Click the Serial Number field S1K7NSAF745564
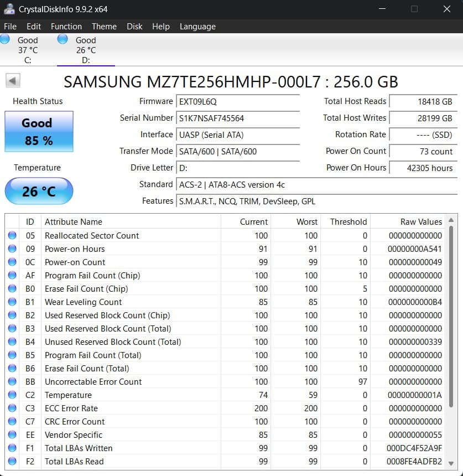Image resolution: width=463 pixels, height=476 pixels. pyautogui.click(x=238, y=118)
